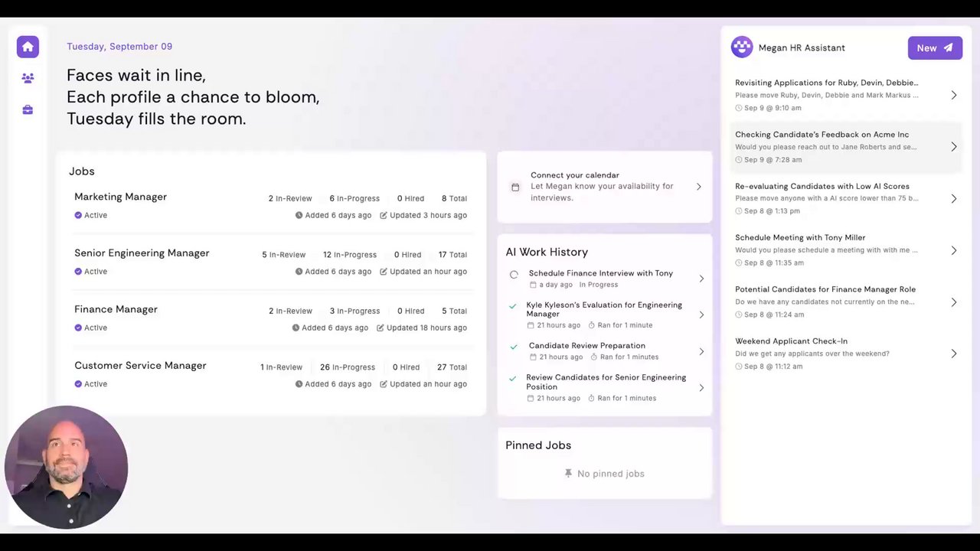Click 8 Total for Marketing Manager
This screenshot has width=980, height=551.
point(454,198)
